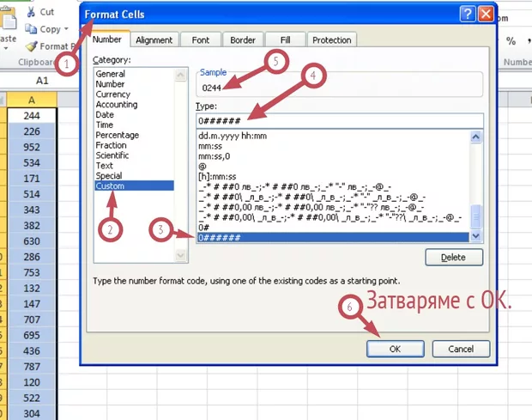
Task: Click cell containing 753
Action: click(32, 272)
